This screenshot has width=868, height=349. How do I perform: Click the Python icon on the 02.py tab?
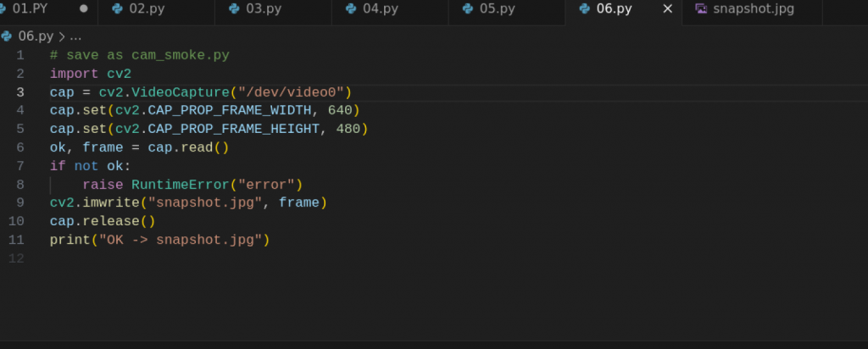[x=117, y=8]
